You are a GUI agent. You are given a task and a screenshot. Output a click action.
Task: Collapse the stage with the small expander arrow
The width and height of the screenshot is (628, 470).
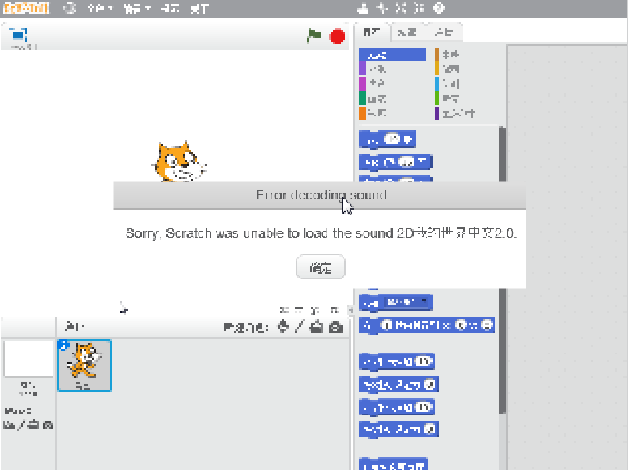click(x=351, y=310)
